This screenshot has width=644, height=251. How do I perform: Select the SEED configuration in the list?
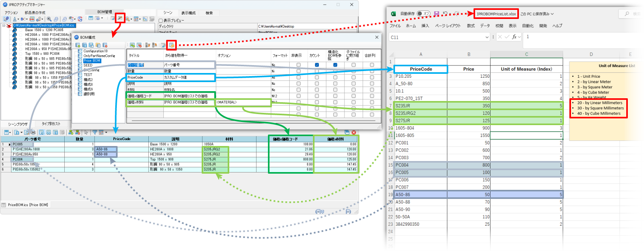point(88,65)
